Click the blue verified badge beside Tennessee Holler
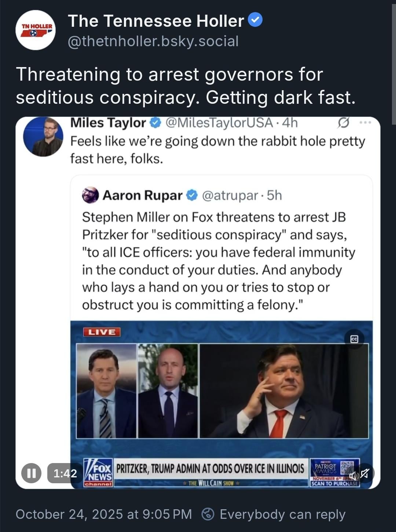The width and height of the screenshot is (396, 532). [256, 20]
